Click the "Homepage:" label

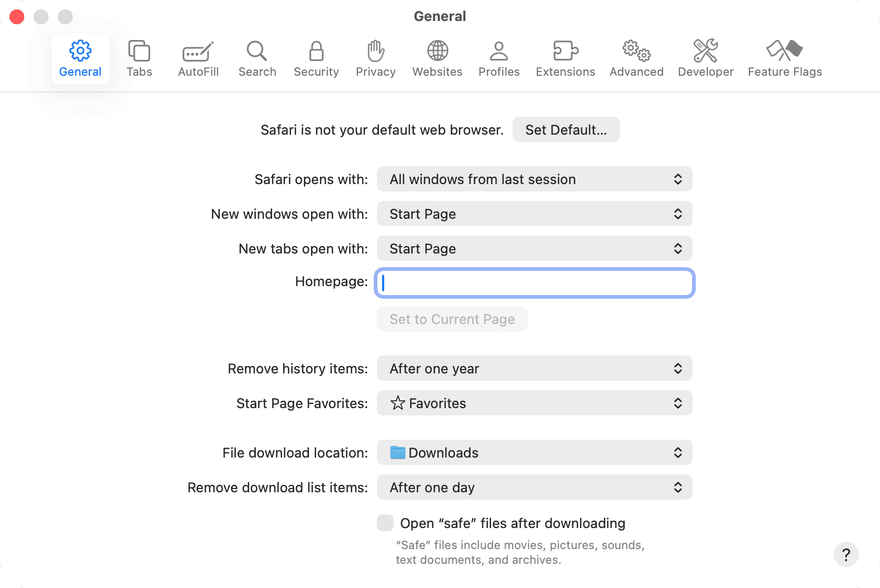[x=332, y=282]
